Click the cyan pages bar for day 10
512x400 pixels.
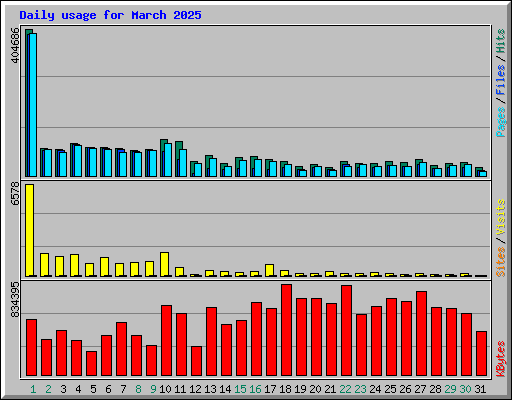pos(168,160)
